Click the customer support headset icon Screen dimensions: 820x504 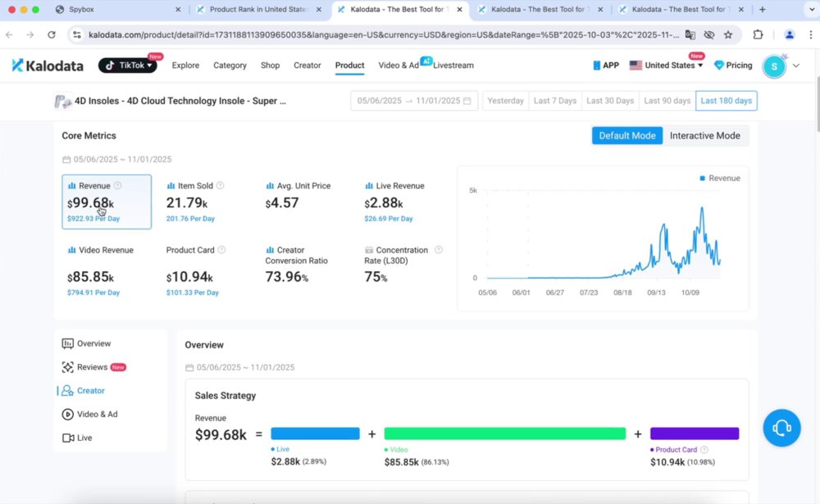(781, 428)
